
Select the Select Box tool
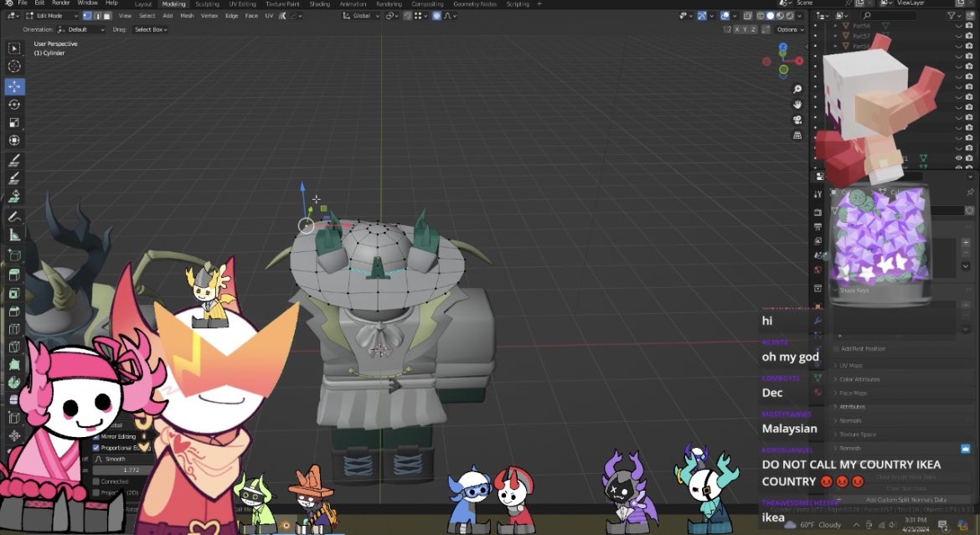click(14, 48)
